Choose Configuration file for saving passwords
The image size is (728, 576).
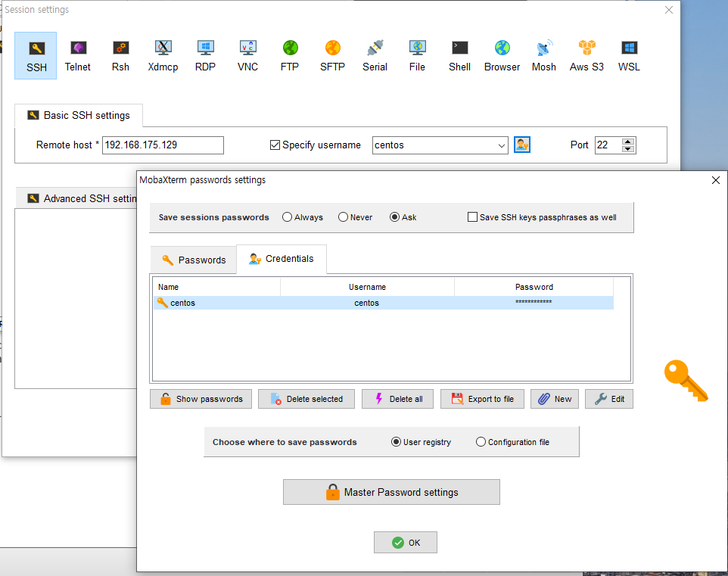pos(481,442)
